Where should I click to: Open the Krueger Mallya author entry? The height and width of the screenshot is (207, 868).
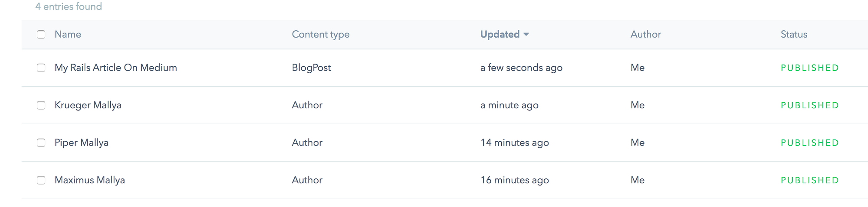coord(88,105)
